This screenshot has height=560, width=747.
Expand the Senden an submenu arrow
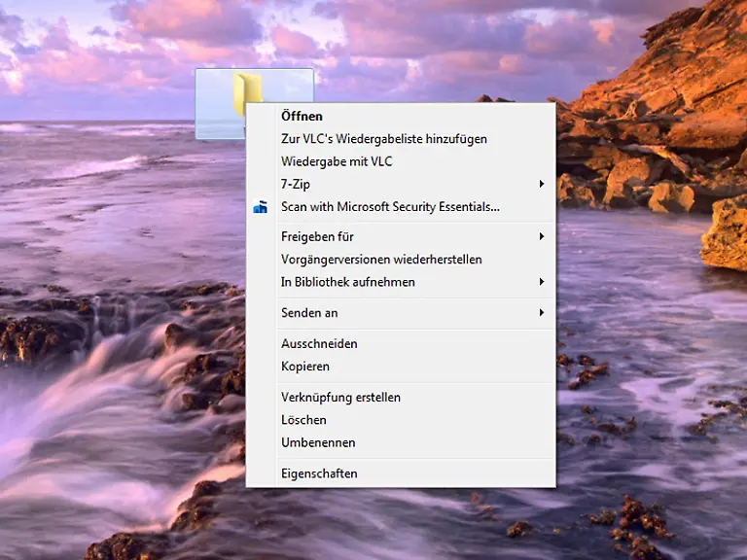pos(541,313)
